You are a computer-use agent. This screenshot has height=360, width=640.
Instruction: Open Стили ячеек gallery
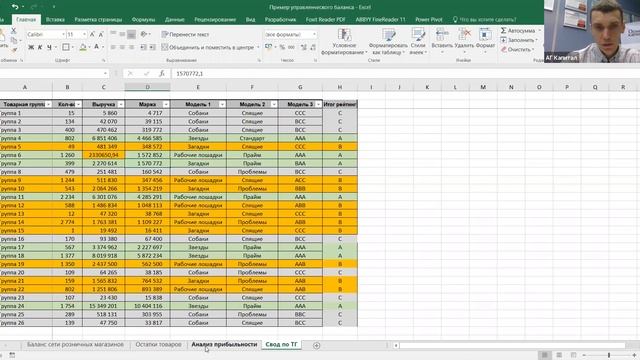point(418,42)
